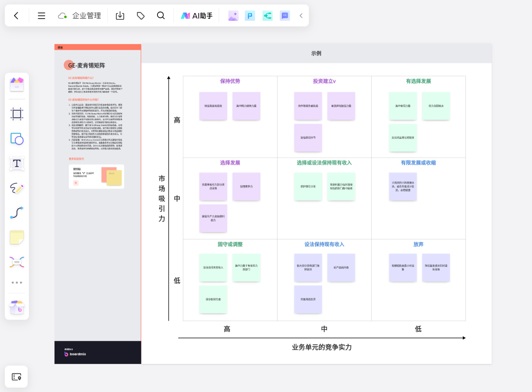Select the Connector line tool in the sidebar
This screenshot has width=532, height=392.
pyautogui.click(x=17, y=213)
